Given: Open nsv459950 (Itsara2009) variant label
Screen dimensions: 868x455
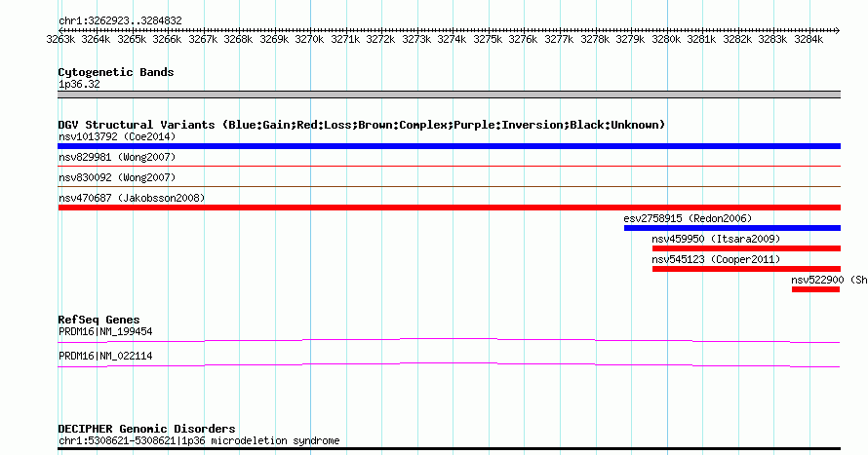Looking at the screenshot, I should point(716,239).
